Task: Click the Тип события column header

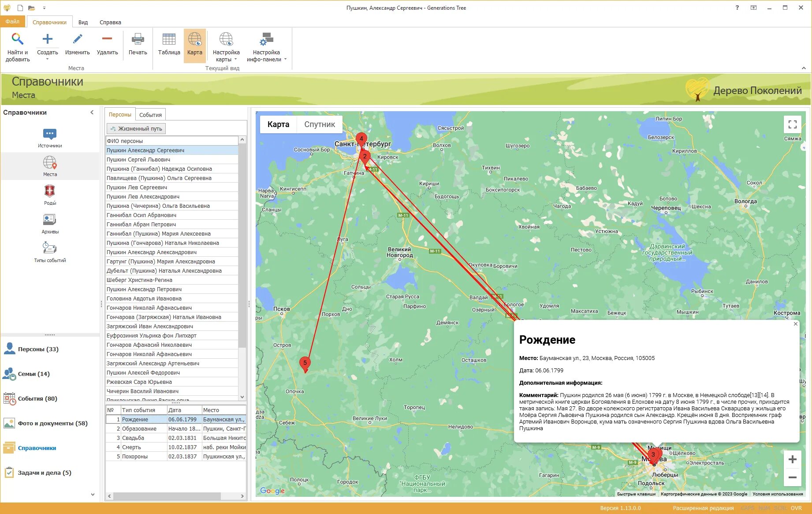Action: pyautogui.click(x=144, y=410)
